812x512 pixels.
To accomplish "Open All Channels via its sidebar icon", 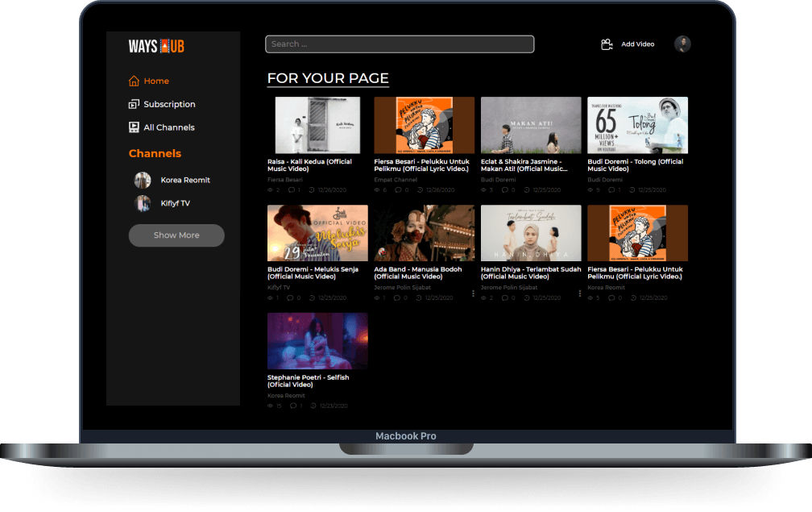I will (135, 127).
